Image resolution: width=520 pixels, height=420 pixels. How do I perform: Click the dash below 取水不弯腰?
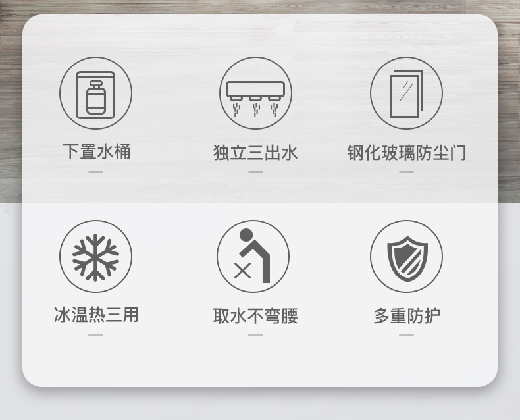255,335
